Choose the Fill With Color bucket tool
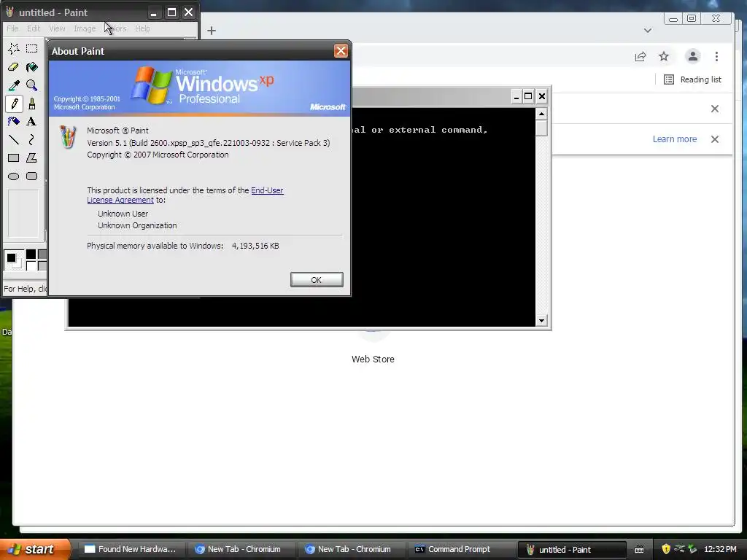Image resolution: width=747 pixels, height=560 pixels. click(x=31, y=67)
